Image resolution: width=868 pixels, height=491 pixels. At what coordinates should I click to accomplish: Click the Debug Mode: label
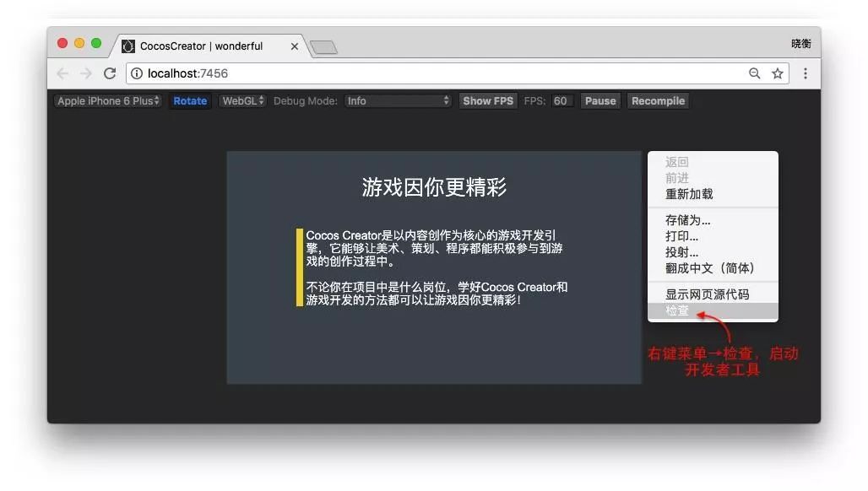(x=305, y=100)
